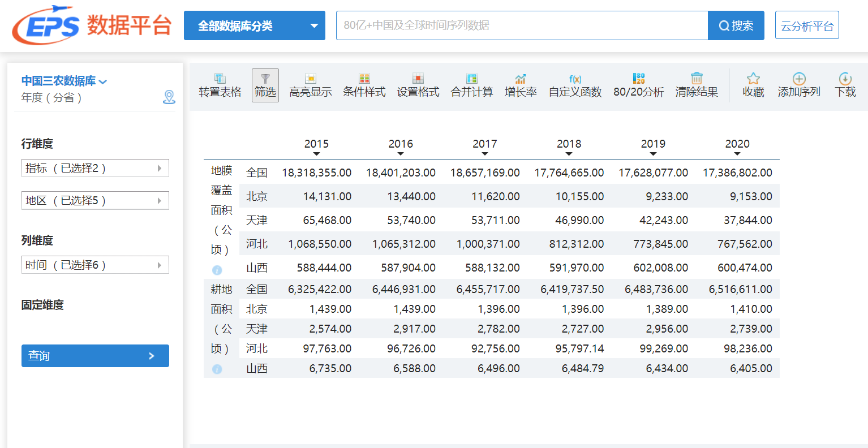Run the 80/20分析 analysis tool
Viewport: 868px width, 448px height.
pos(638,79)
